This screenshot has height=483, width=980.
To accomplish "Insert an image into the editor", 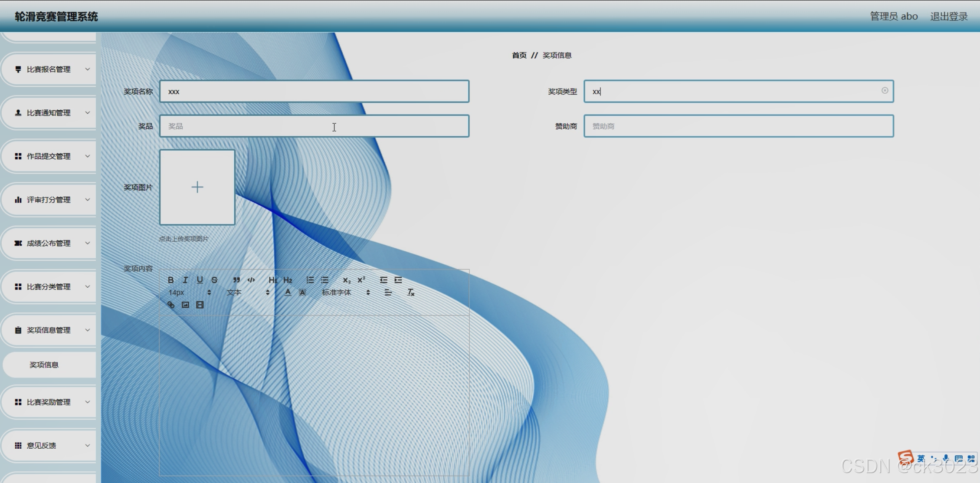I will [185, 305].
